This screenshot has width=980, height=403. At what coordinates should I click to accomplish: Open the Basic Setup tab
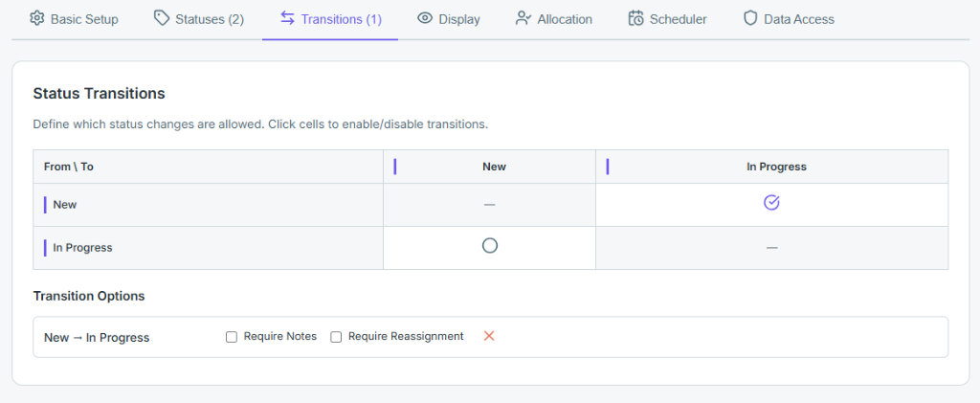[74, 19]
